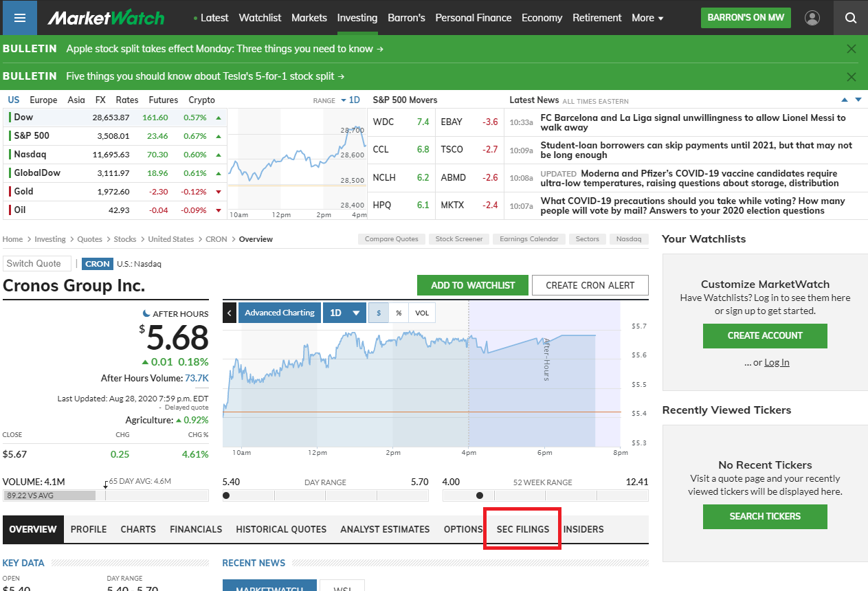Switch chart to percent mode

click(x=399, y=313)
